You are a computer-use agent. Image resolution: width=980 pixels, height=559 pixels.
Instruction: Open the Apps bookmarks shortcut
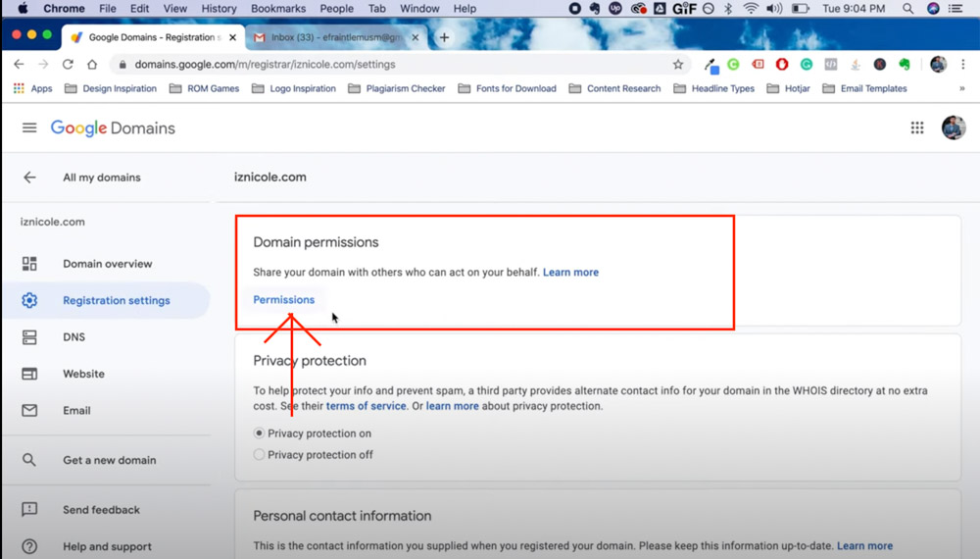tap(32, 89)
